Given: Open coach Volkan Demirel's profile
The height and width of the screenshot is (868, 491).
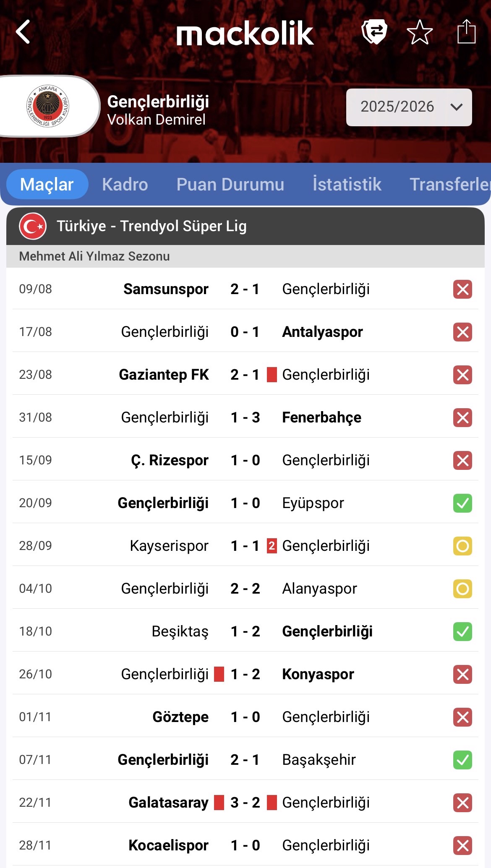Looking at the screenshot, I should pyautogui.click(x=157, y=120).
